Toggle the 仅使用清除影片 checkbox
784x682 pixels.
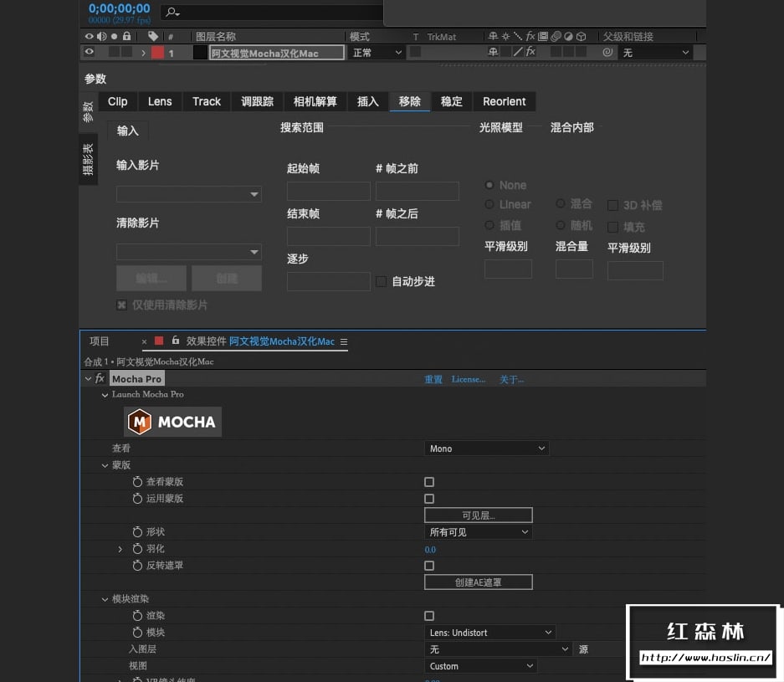[x=121, y=305]
